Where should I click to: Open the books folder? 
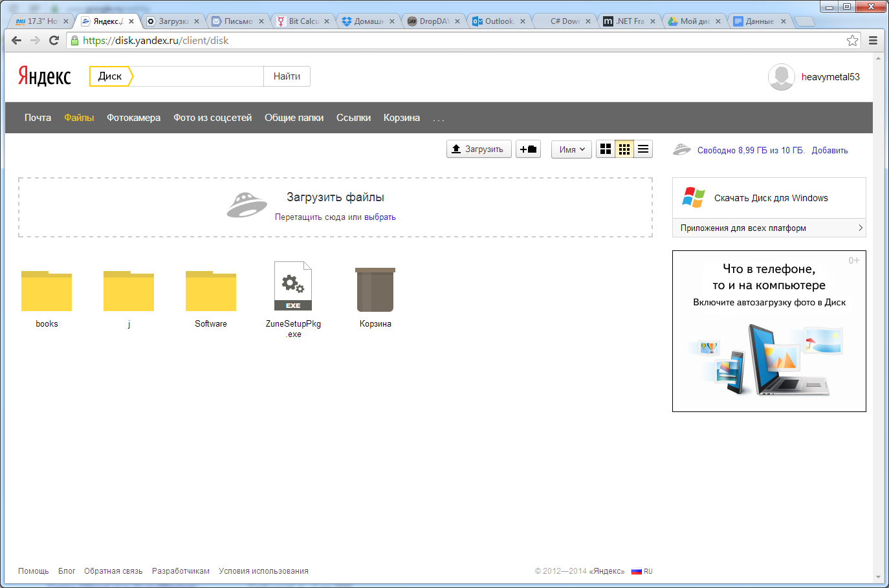(47, 292)
